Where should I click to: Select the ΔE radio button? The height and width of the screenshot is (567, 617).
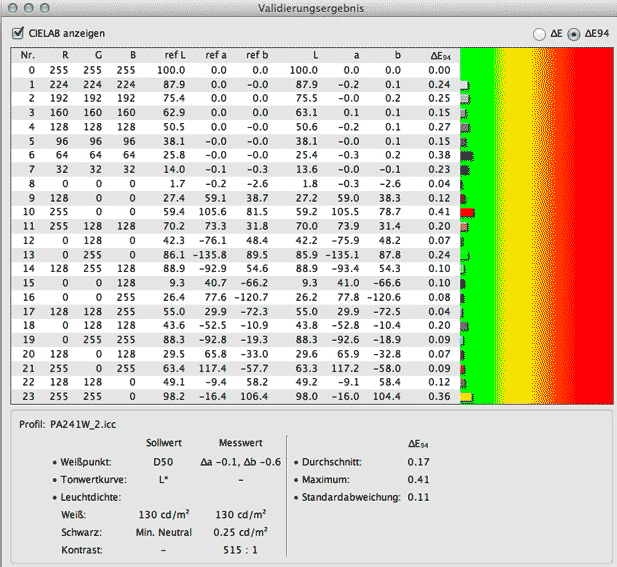coord(541,34)
